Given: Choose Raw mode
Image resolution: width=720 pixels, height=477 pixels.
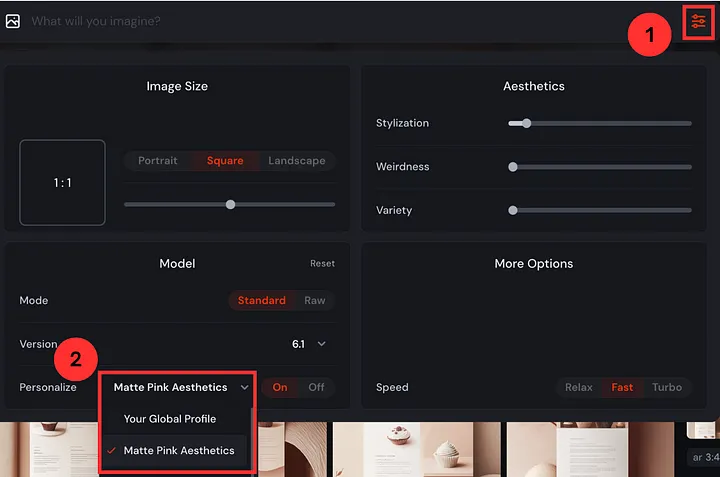Looking at the screenshot, I should (315, 300).
